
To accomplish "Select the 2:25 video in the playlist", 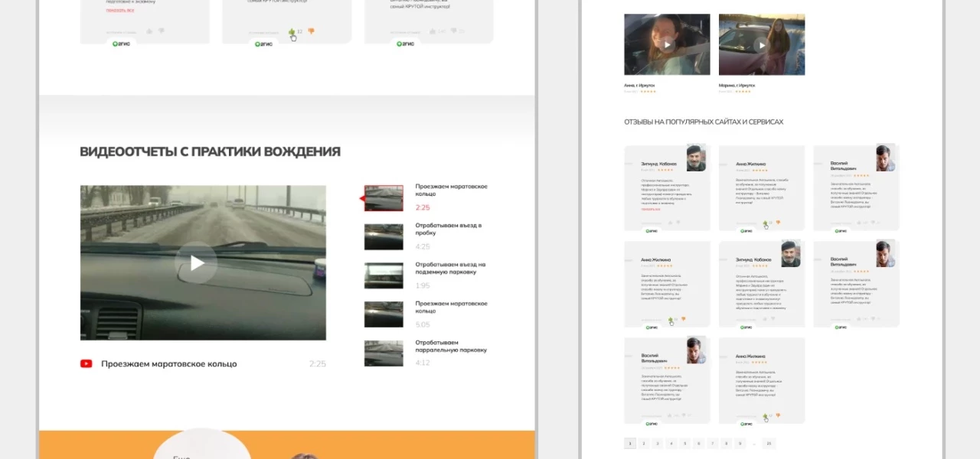I will [384, 198].
